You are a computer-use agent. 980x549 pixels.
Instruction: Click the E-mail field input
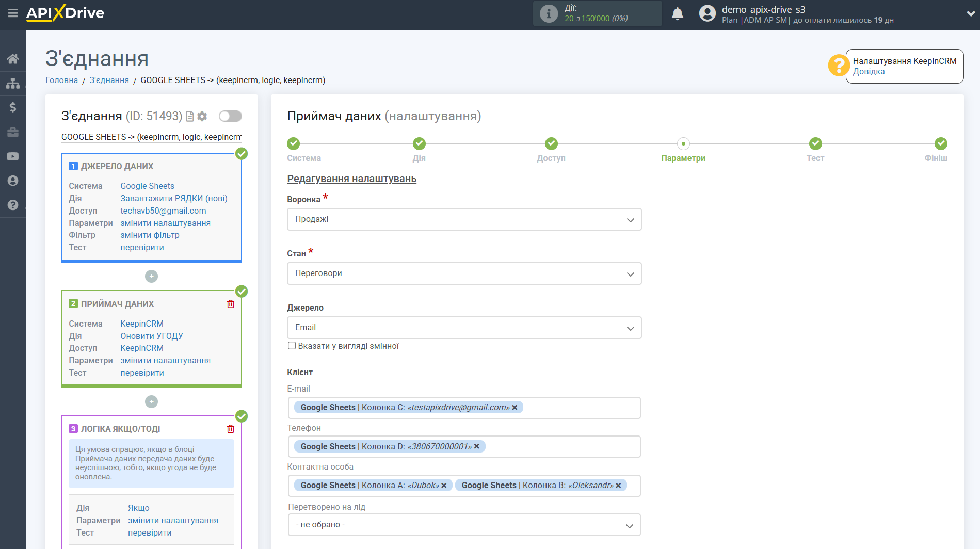pyautogui.click(x=464, y=408)
